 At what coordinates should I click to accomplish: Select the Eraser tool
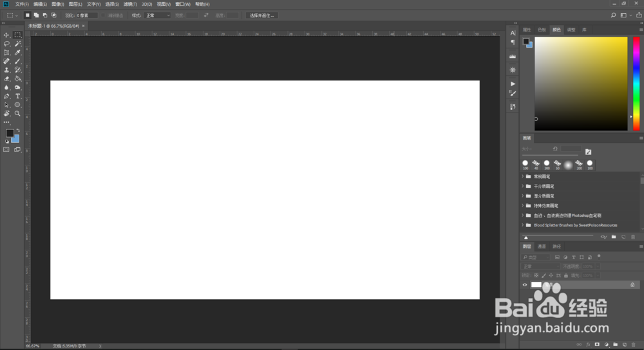pyautogui.click(x=6, y=78)
